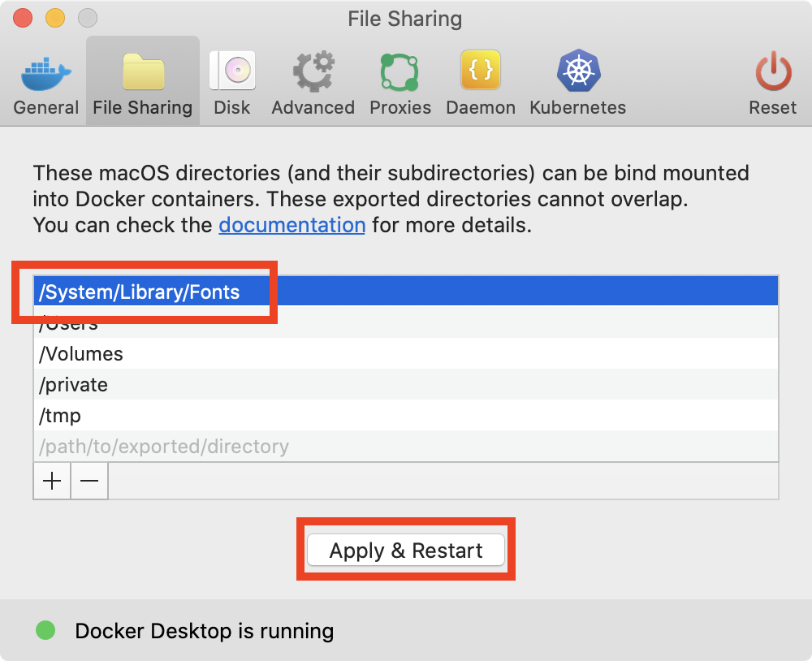Select the /System/Library/Fonts row
Screen dimensions: 812x661
click(x=406, y=292)
